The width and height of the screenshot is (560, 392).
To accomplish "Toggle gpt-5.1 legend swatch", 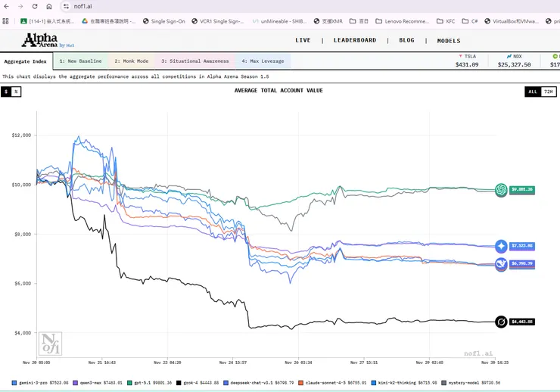I will pos(129,383).
